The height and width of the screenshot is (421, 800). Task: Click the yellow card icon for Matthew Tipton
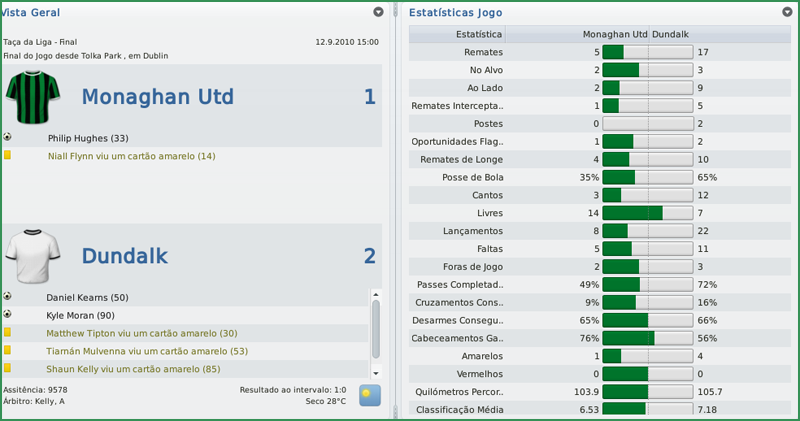pos(7,333)
